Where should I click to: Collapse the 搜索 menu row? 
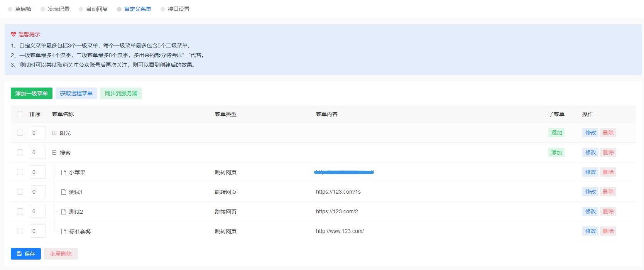[54, 153]
